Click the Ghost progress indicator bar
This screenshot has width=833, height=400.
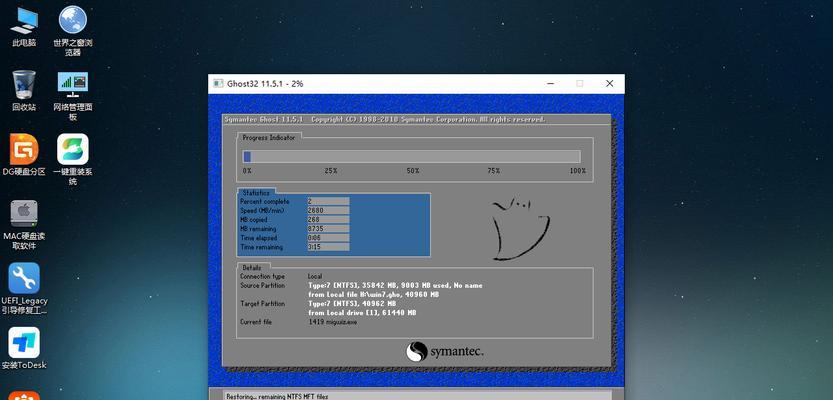411,156
